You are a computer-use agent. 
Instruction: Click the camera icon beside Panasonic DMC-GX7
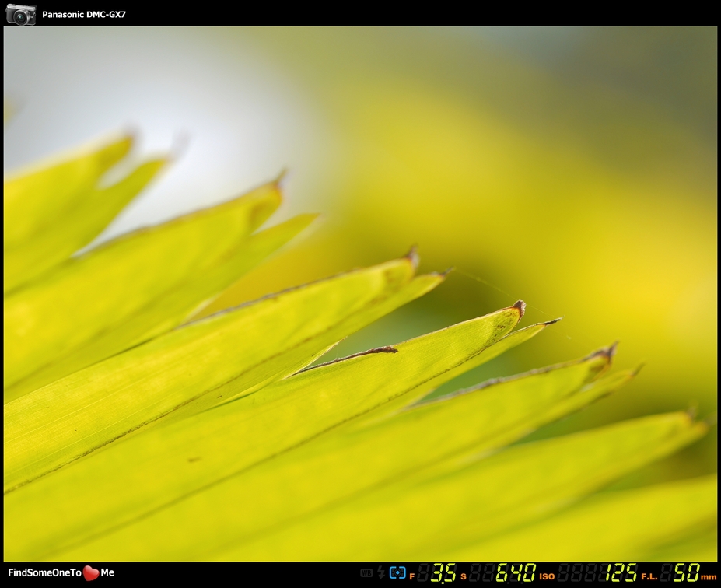[21, 14]
